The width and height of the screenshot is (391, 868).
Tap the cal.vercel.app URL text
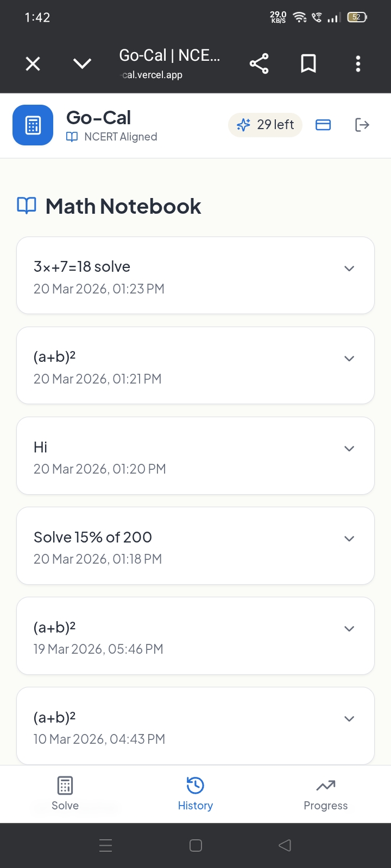152,75
